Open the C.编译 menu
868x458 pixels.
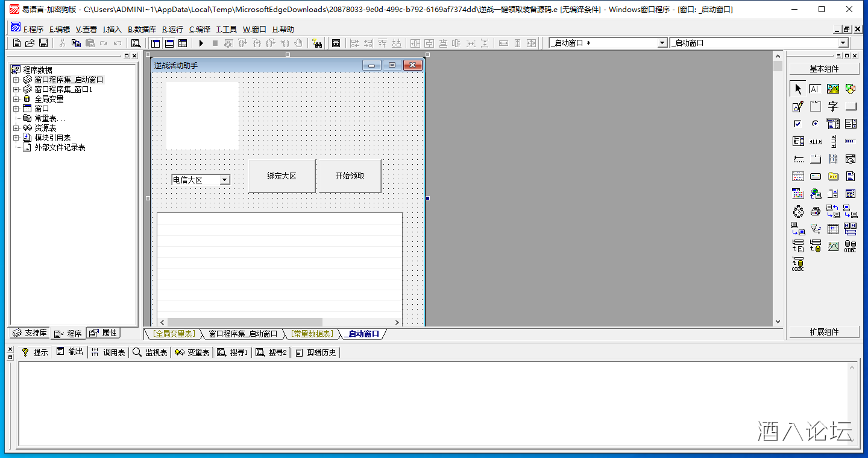[200, 29]
